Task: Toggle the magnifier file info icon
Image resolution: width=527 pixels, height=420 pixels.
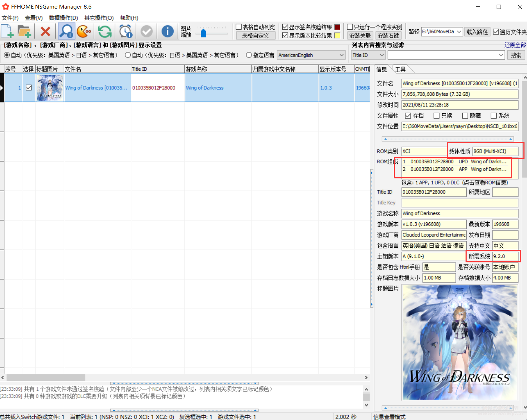Action: pyautogui.click(x=66, y=31)
